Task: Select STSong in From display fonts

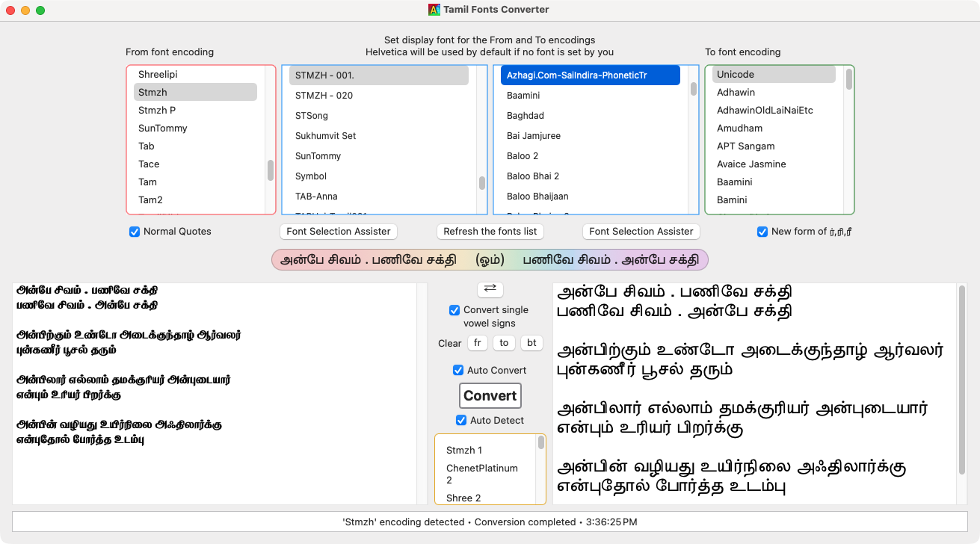Action: point(379,116)
